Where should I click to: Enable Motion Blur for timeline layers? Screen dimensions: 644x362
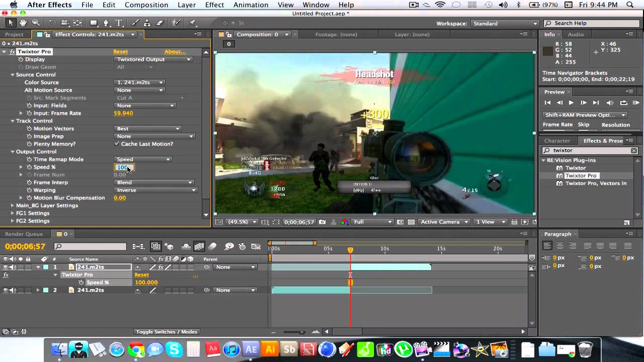tap(212, 246)
